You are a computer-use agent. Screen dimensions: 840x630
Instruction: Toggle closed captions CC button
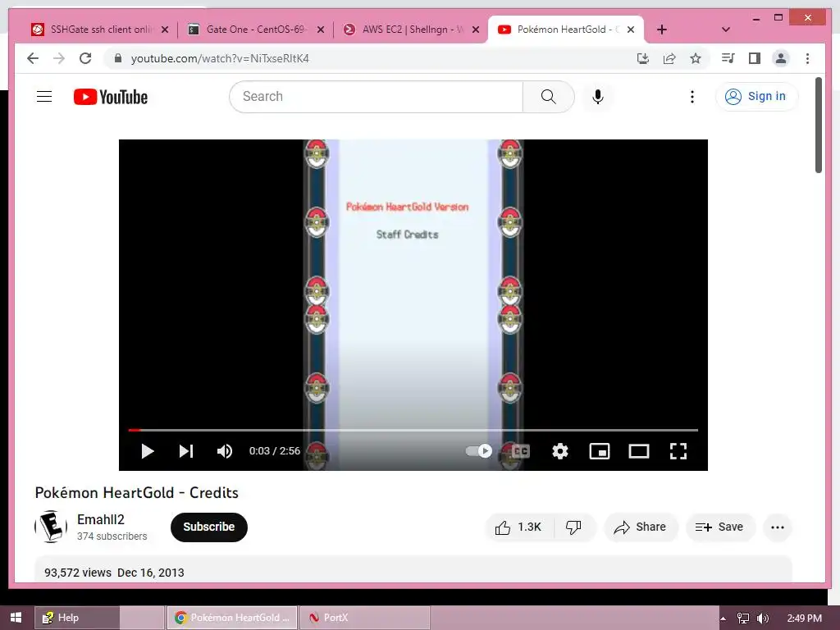[520, 451]
